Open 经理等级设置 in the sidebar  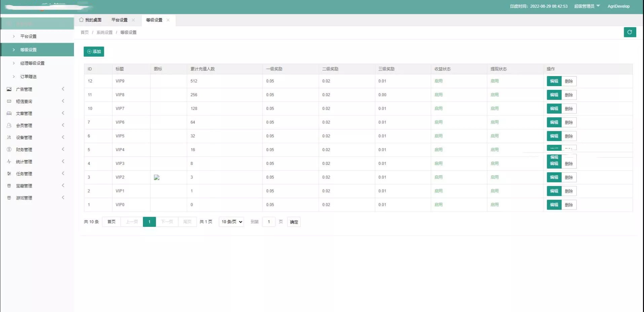pyautogui.click(x=32, y=63)
